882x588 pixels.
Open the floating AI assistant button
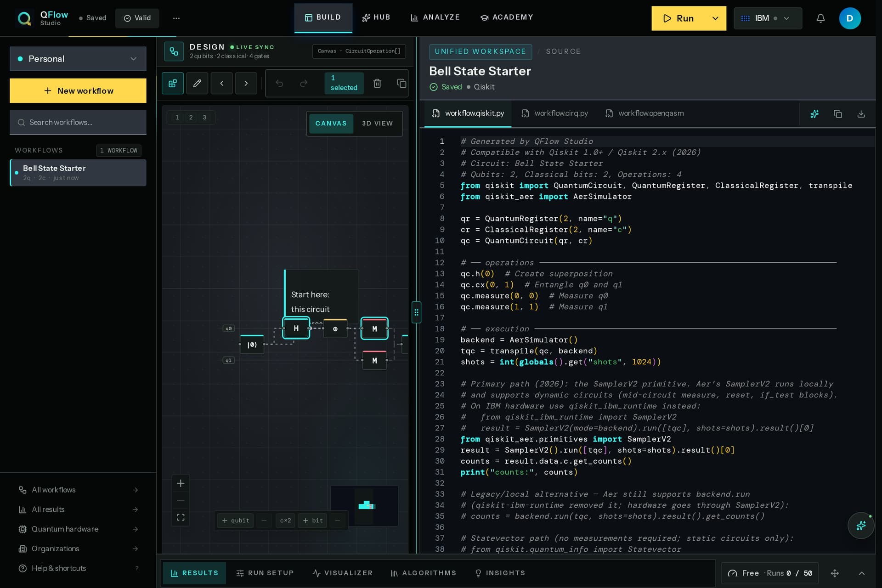point(861,526)
